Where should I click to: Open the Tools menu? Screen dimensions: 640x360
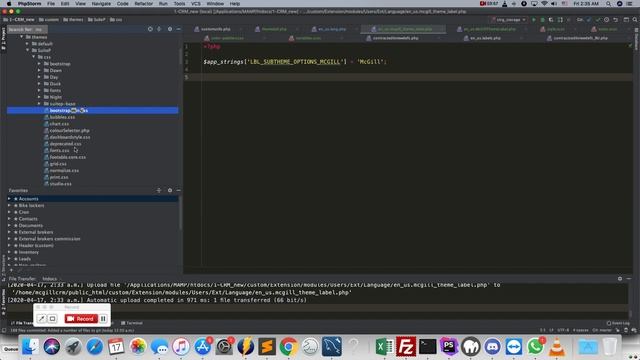pos(179,4)
